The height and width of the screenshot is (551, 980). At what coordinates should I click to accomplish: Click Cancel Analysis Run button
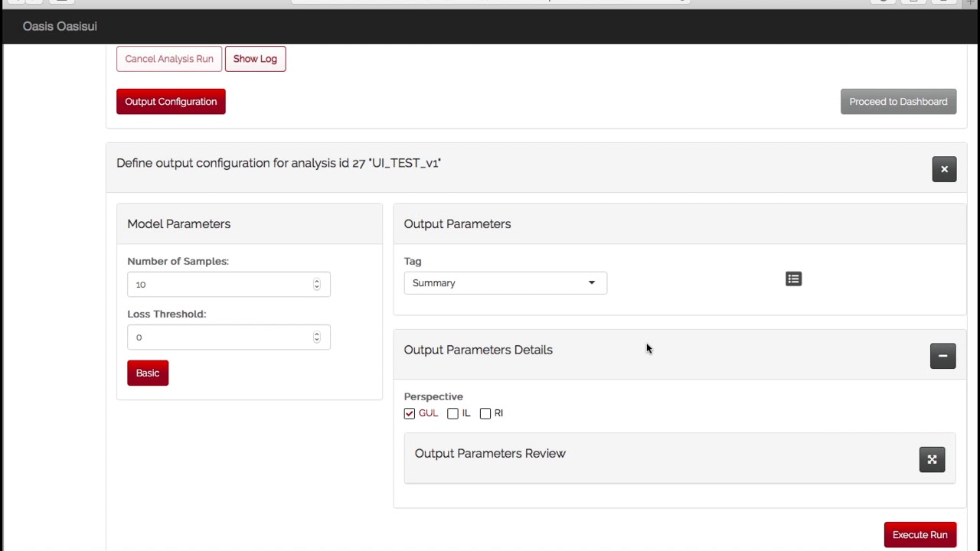click(169, 59)
